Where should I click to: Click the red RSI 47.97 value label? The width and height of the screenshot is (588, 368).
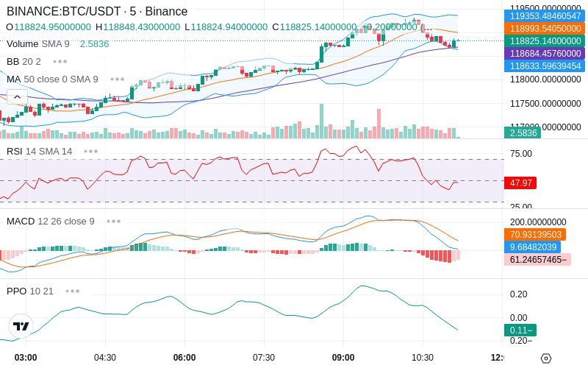tap(520, 183)
